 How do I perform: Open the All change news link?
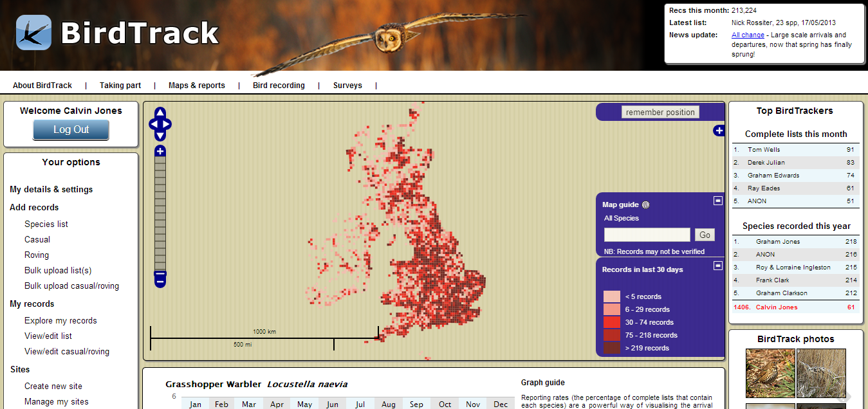748,35
